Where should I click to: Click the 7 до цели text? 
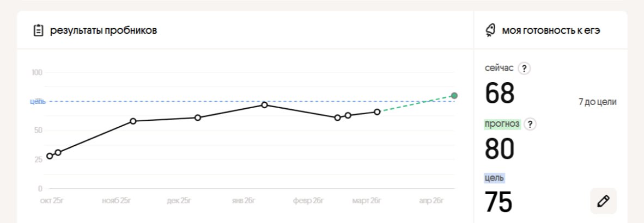click(598, 102)
